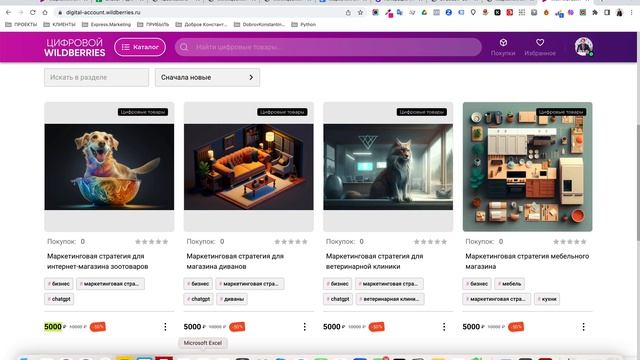This screenshot has width=640, height=360.
Task: Click the search magnifier icon
Action: (184, 47)
